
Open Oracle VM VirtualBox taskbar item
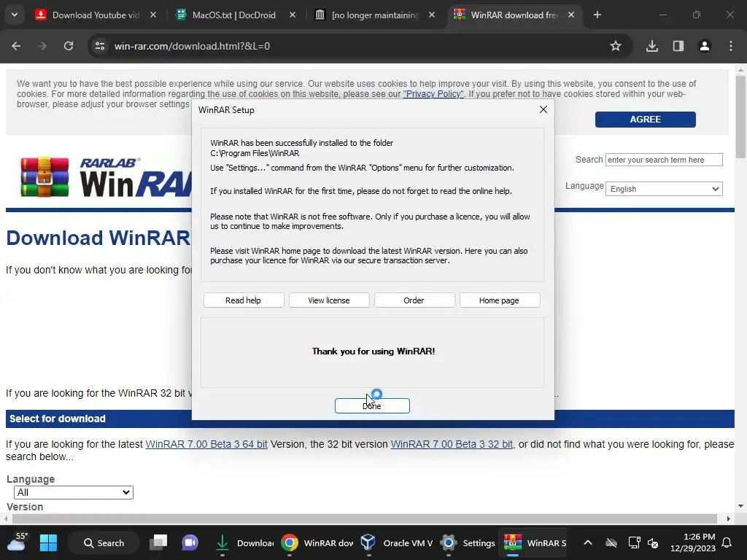[396, 542]
